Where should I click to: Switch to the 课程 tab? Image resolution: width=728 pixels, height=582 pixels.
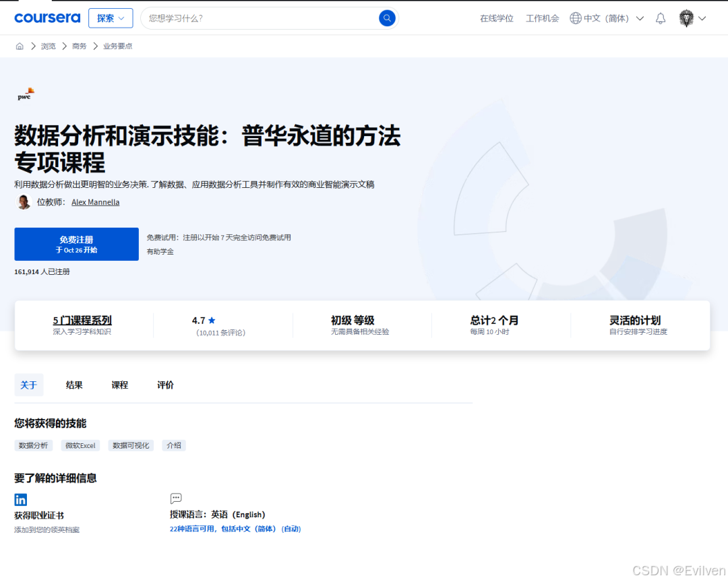point(120,385)
